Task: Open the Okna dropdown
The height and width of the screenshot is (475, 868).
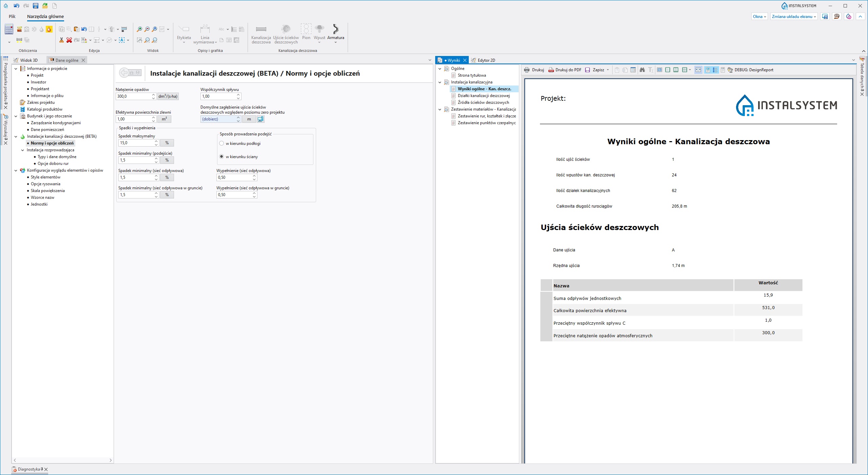Action: [759, 16]
